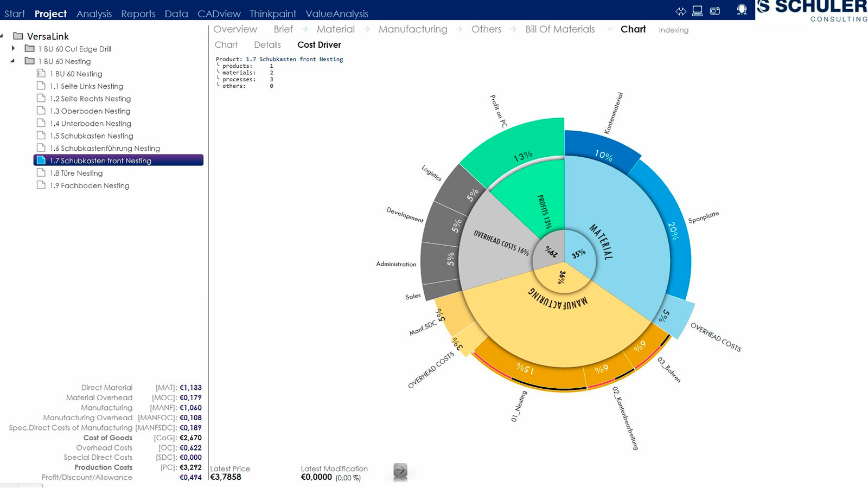Open the Analysis menu
The height and width of the screenshot is (488, 868).
click(94, 14)
